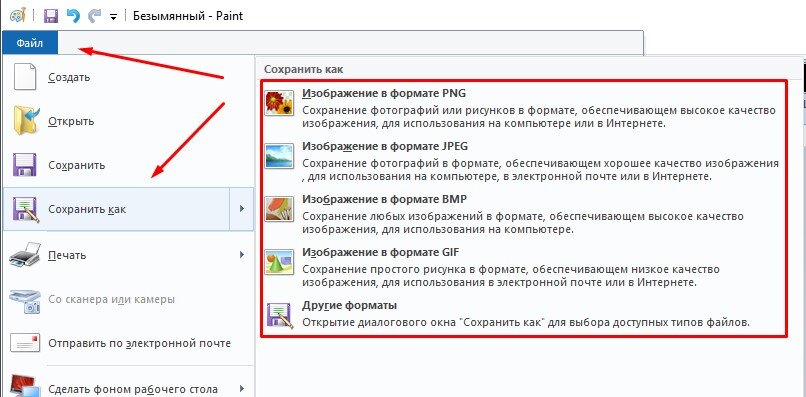Screen dimensions: 806x397
Task: Click the 'Сохранить как' submenu header
Action: pos(303,69)
